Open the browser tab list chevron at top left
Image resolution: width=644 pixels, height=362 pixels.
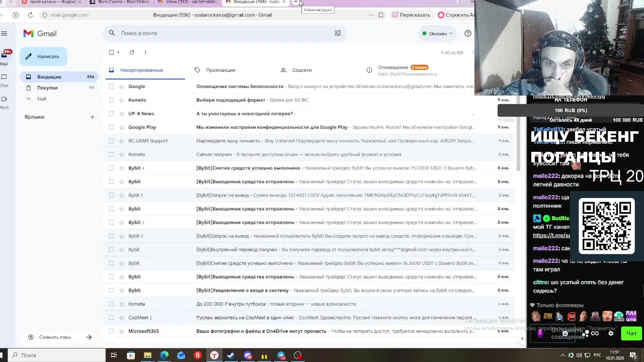11,2
